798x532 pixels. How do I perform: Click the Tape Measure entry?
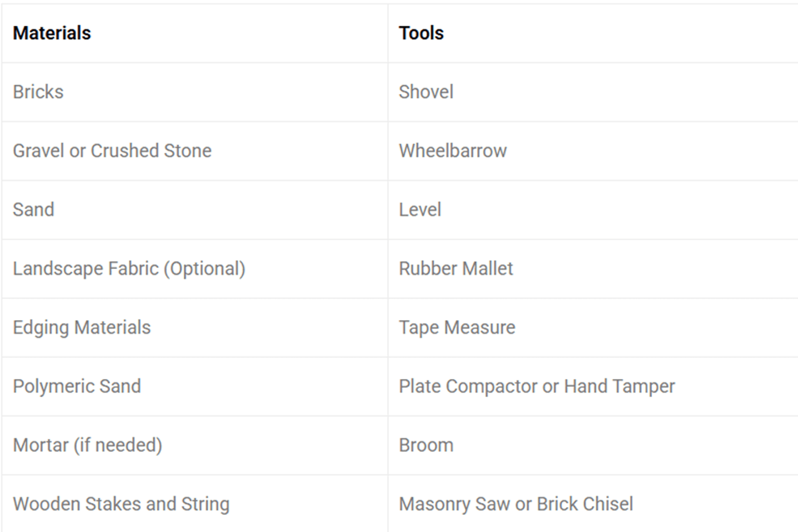[457, 328]
